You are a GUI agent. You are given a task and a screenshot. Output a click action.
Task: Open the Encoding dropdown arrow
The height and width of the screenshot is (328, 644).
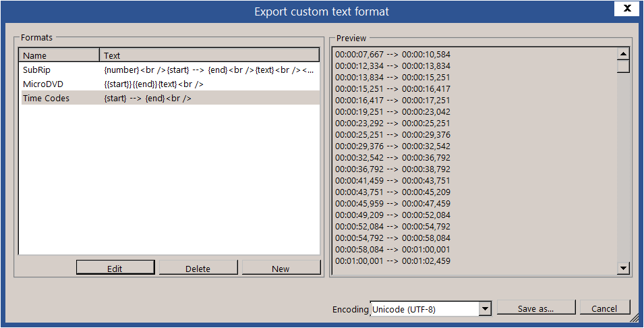tap(484, 309)
